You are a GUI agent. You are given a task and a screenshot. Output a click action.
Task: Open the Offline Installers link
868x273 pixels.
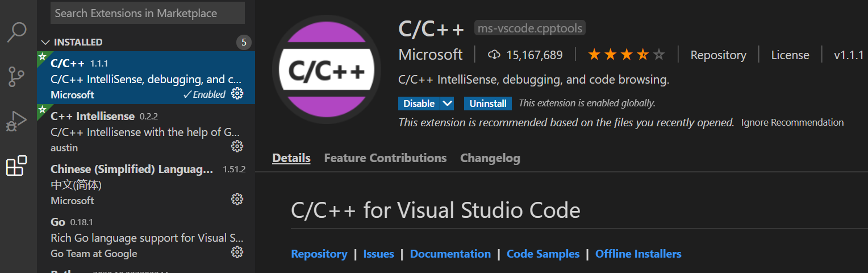[638, 254]
